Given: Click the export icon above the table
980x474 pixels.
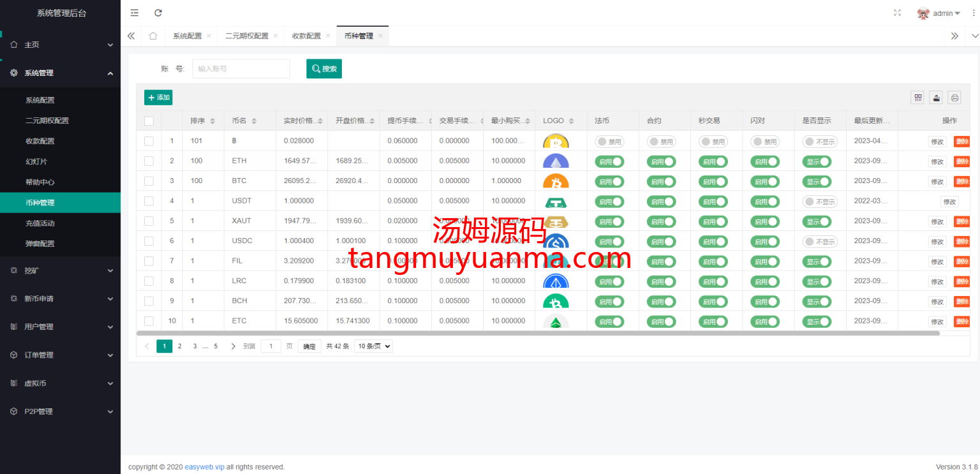Looking at the screenshot, I should click(936, 98).
